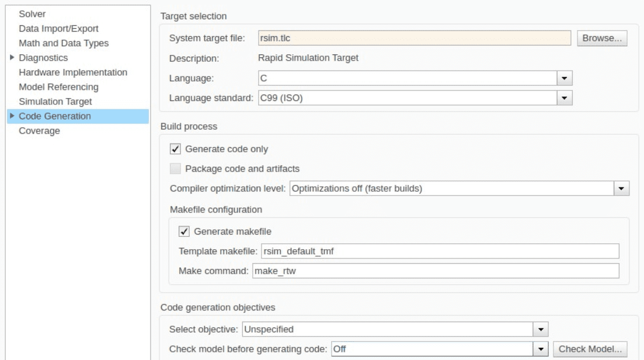Click the Check Model button
644x360 pixels.
coord(590,349)
